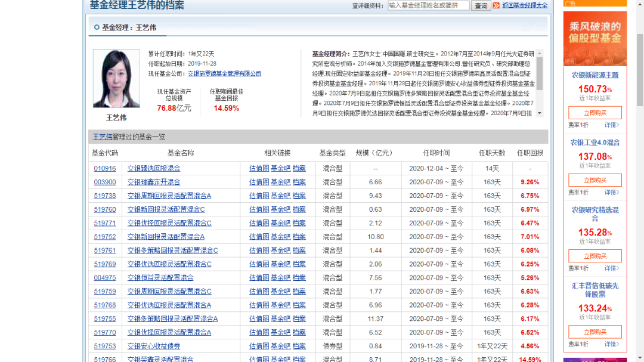Open fund code 519738

click(x=105, y=196)
